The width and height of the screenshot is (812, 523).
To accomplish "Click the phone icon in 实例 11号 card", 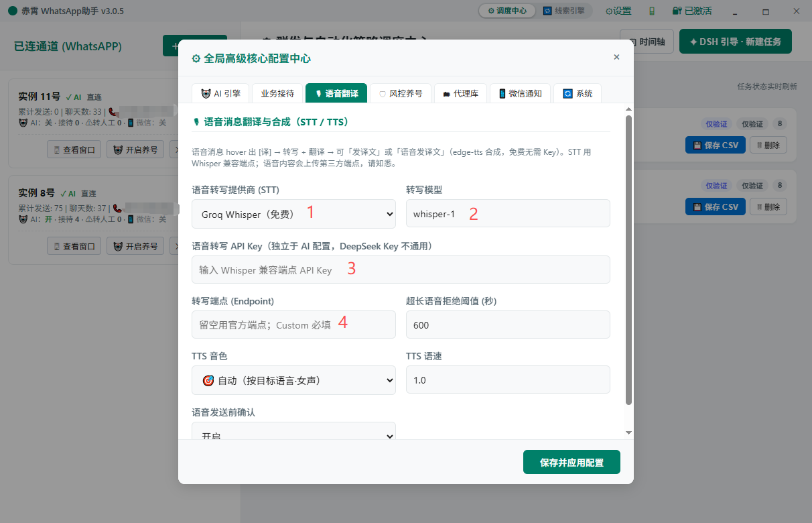I will click(112, 113).
